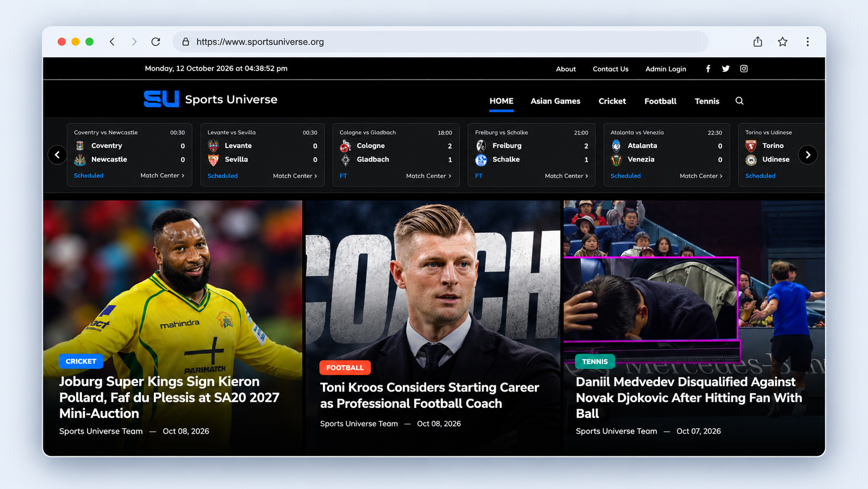Open the Instagram social icon

(744, 69)
